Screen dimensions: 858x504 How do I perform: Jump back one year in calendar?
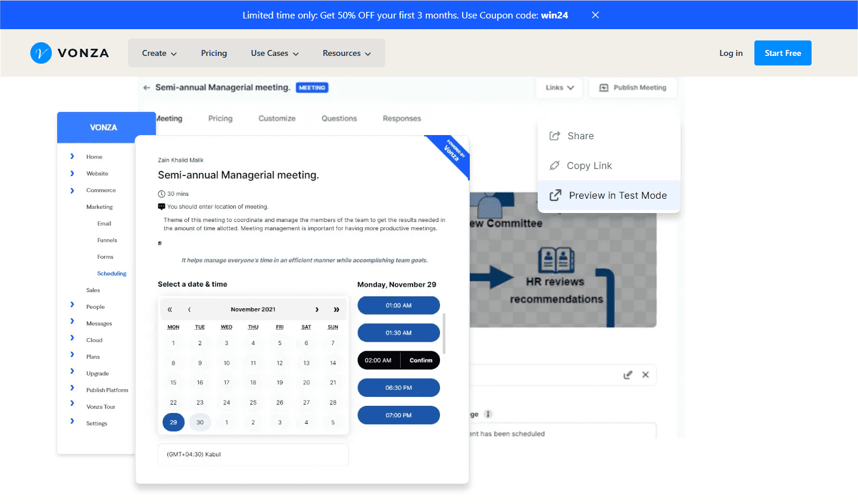170,309
